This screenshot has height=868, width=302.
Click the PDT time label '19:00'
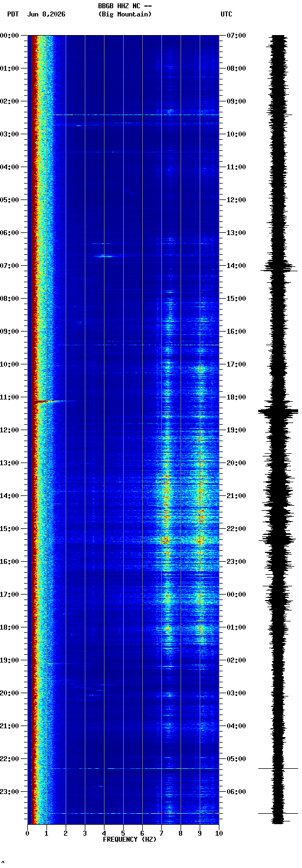pos(9,660)
